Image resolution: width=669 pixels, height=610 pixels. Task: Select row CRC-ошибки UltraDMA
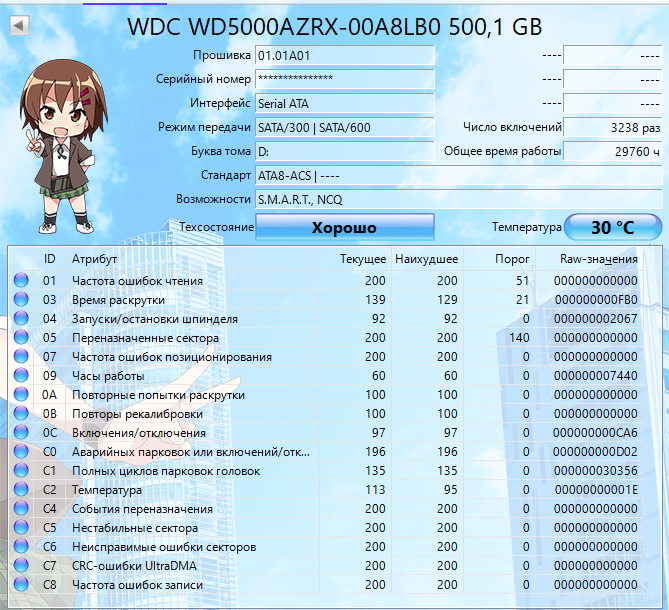pyautogui.click(x=326, y=565)
